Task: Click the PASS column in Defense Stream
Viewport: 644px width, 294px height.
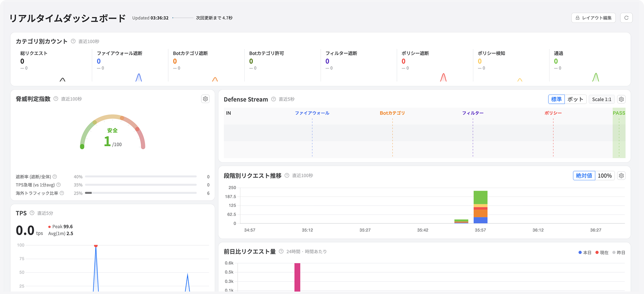Action: pos(619,133)
